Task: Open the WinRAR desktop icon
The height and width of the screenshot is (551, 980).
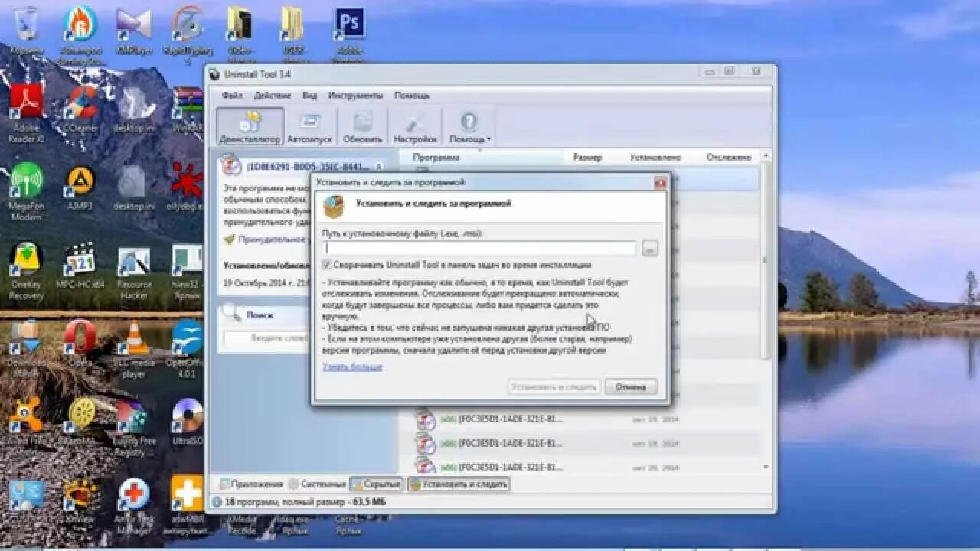Action: [188, 109]
